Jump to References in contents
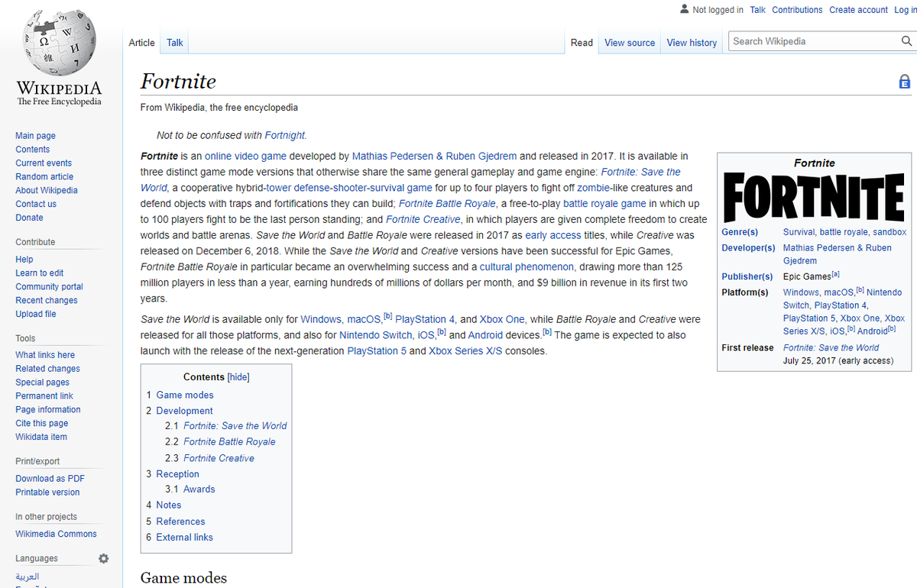 (180, 522)
